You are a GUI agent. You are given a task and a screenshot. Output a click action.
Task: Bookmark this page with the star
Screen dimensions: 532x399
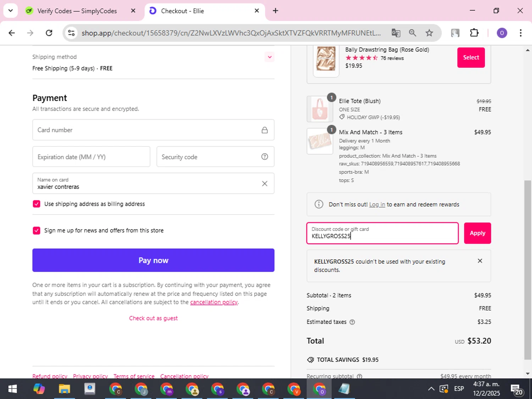(x=429, y=33)
